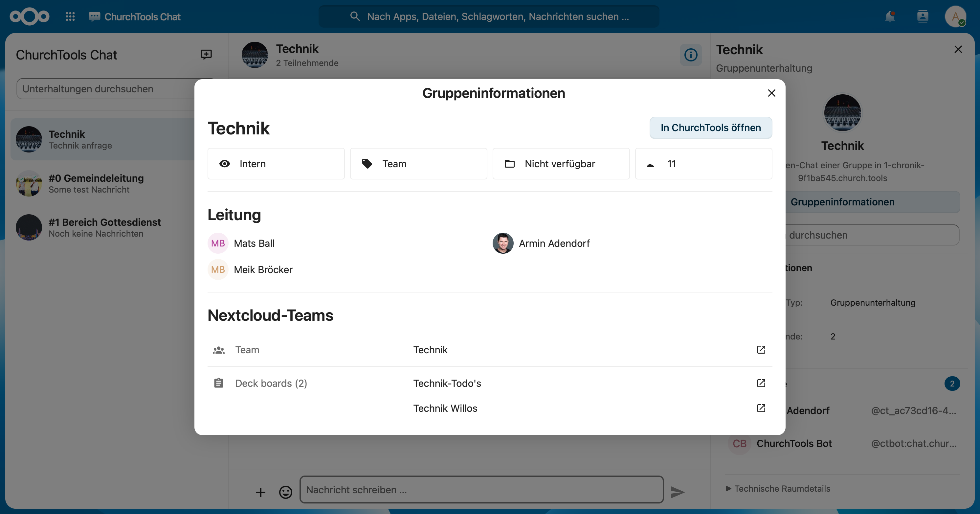The height and width of the screenshot is (514, 980).
Task: Open Technik Willos board via external link icon
Action: tap(761, 408)
